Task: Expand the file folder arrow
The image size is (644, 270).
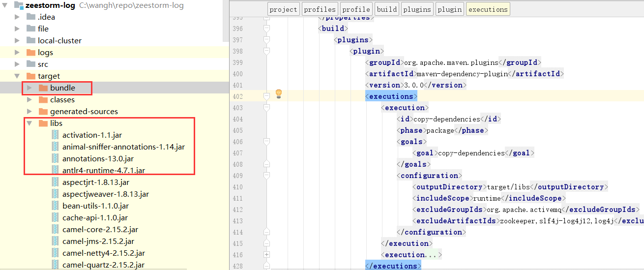Action: point(17,29)
